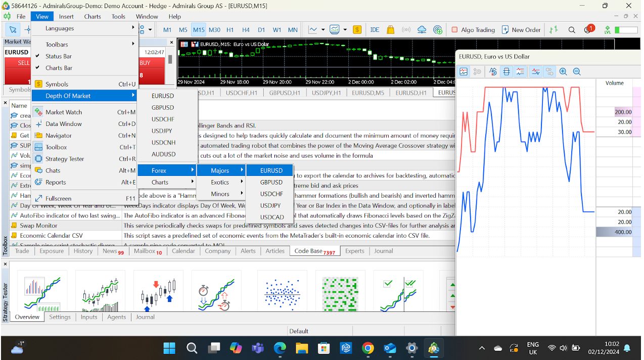Screen dimensions: 644x360
Task: Toggle spread view icon in Depth of Market
Action: 507,72
